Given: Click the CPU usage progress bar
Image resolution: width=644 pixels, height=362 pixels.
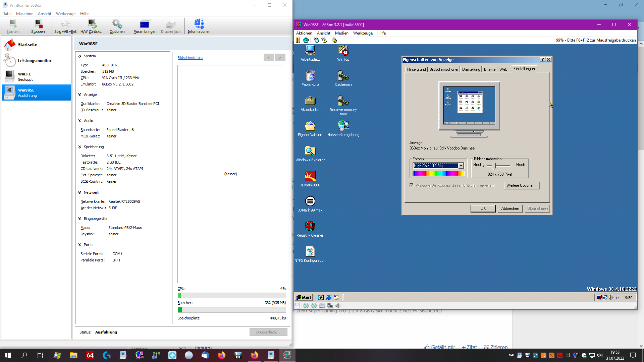Looking at the screenshot, I should [x=231, y=296].
